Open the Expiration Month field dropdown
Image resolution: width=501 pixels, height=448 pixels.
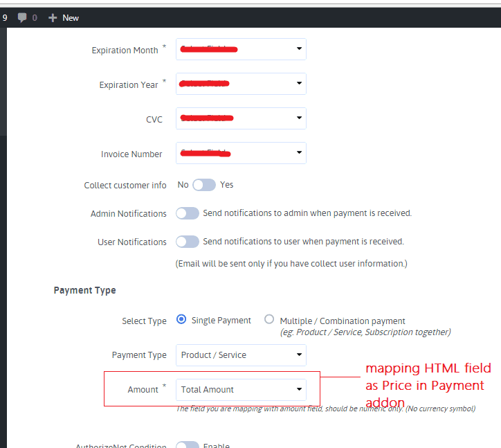tap(241, 49)
